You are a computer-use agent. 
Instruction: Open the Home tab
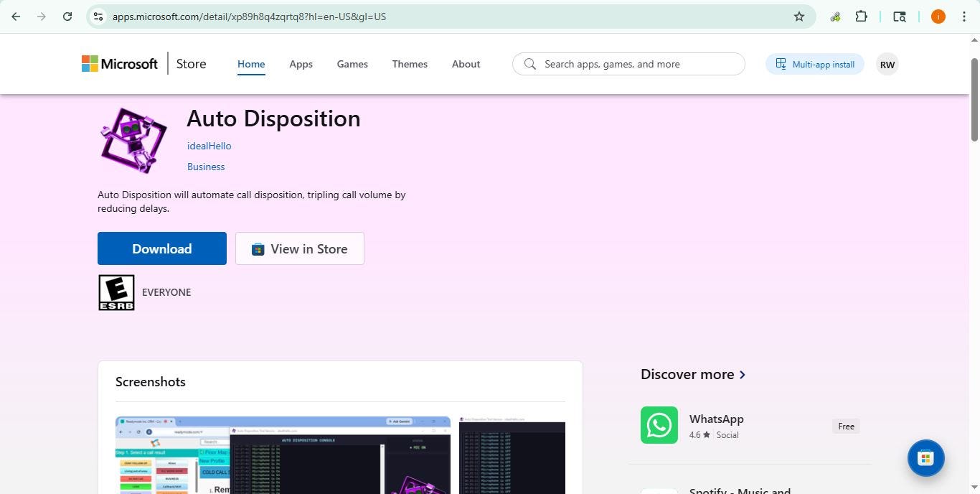(251, 64)
